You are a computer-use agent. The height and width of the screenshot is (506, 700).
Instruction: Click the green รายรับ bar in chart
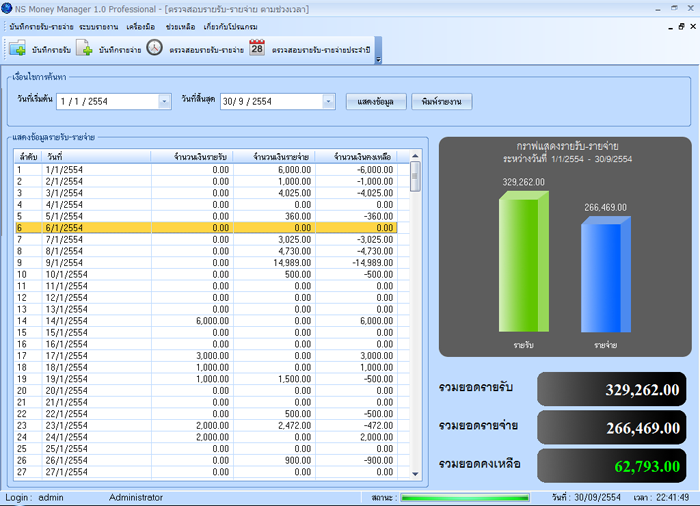(524, 262)
